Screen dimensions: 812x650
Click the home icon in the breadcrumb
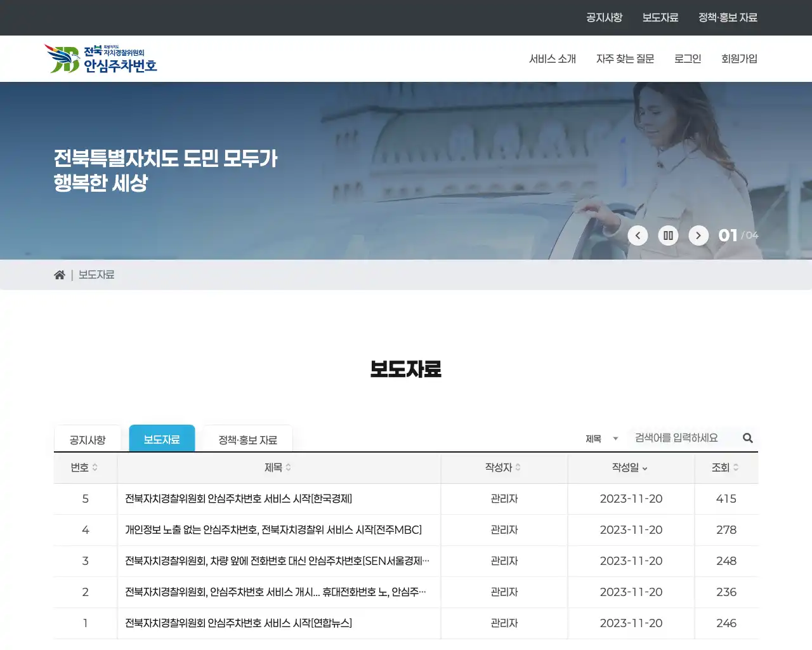tap(59, 274)
